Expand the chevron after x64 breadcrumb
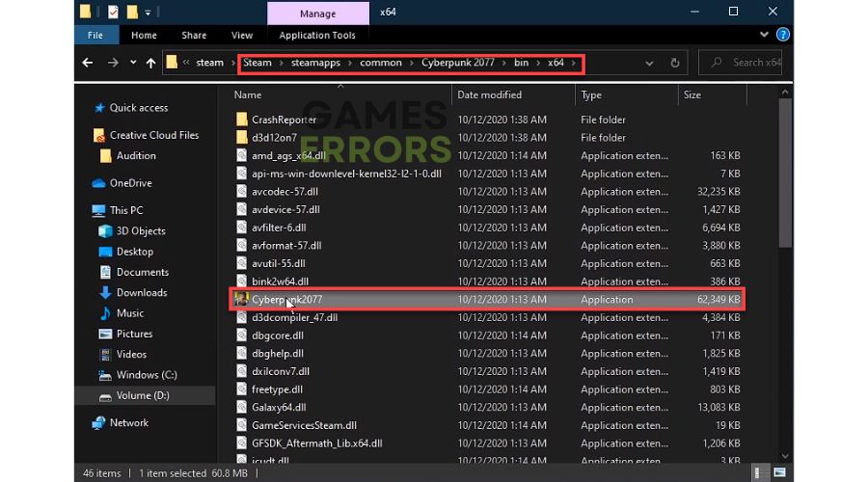 pos(574,63)
